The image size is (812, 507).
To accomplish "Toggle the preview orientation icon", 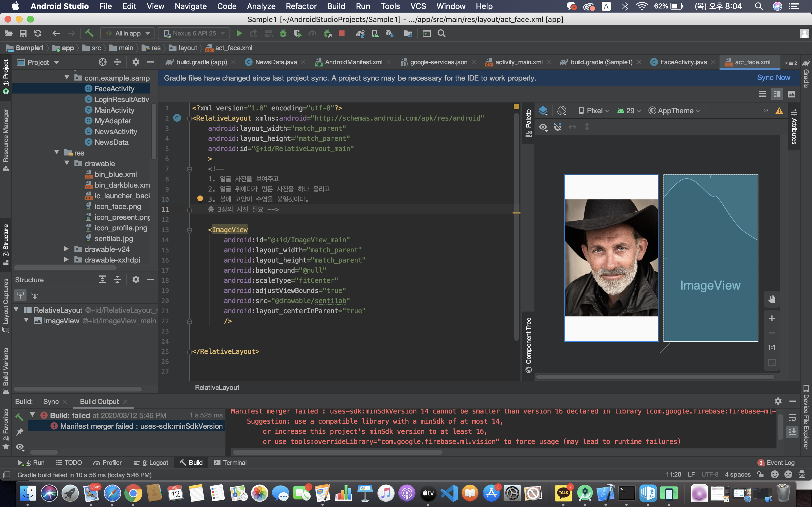I will 561,111.
